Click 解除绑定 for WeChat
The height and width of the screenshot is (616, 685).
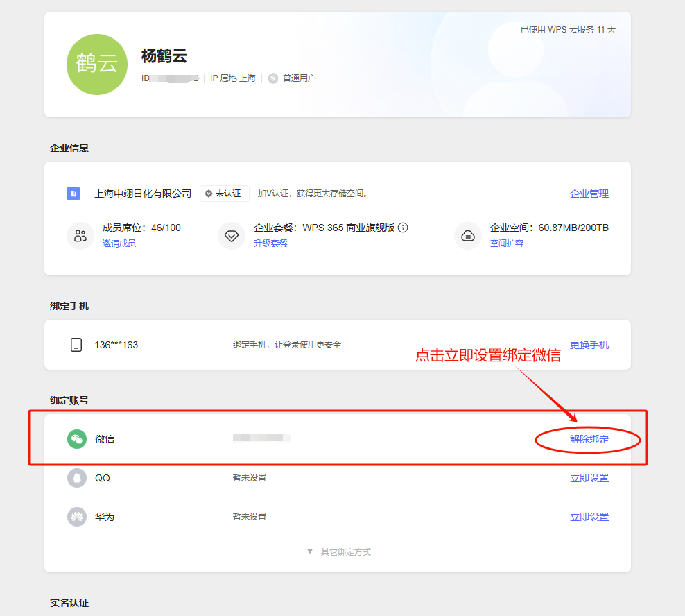click(589, 439)
